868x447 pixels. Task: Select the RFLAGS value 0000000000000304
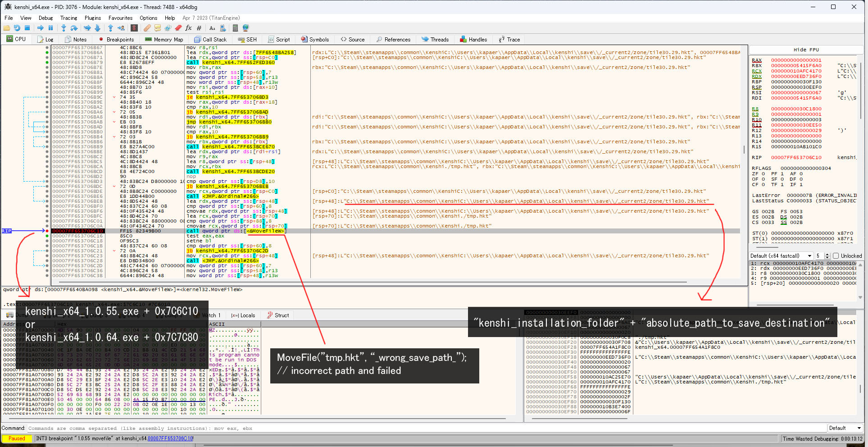(806, 169)
